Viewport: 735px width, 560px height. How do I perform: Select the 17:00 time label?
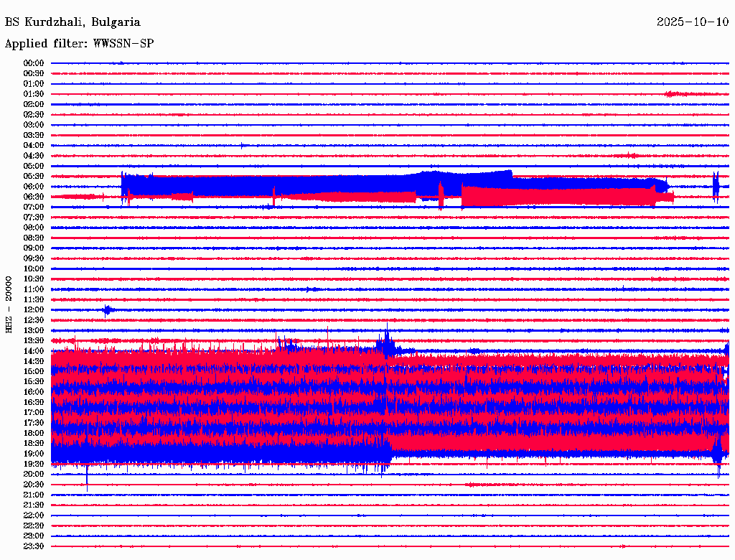(x=34, y=413)
